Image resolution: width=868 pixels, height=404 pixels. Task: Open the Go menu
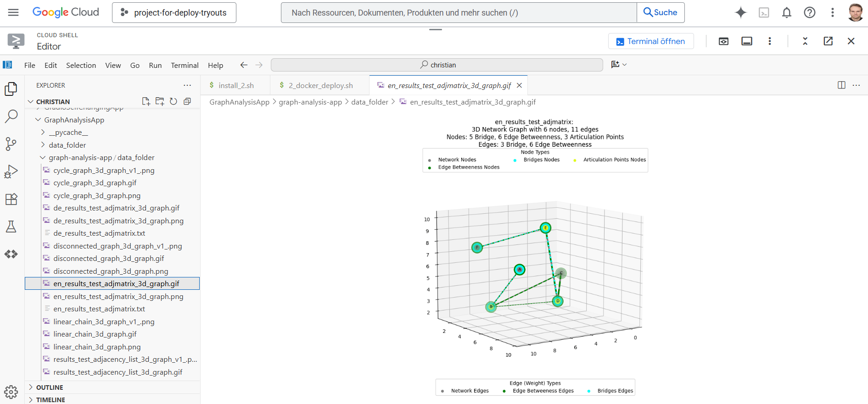pyautogui.click(x=135, y=65)
